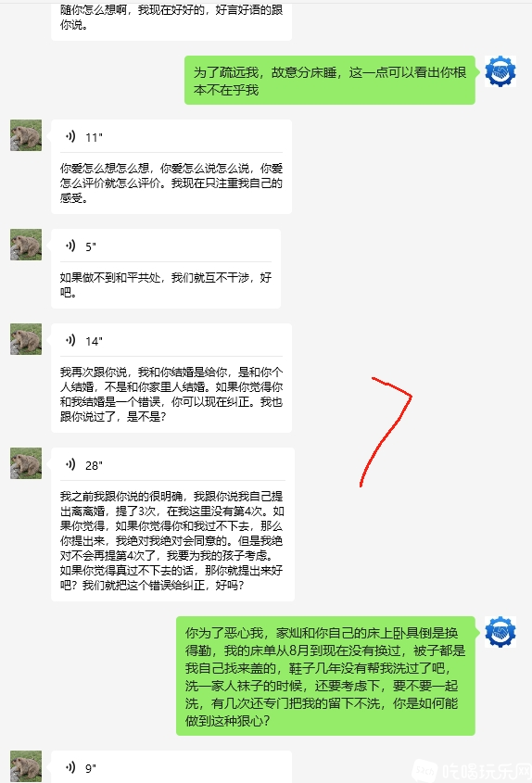
Task: Open marmot avatar beside 11-second voice message
Action: click(26, 135)
